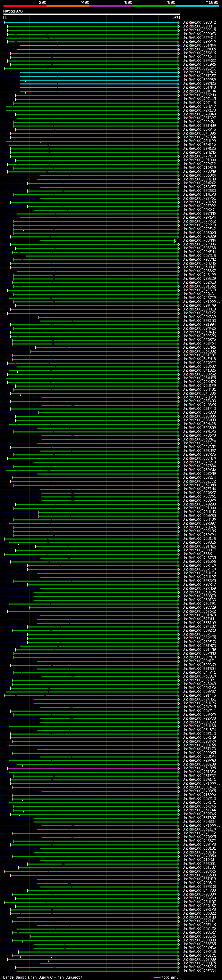The width and height of the screenshot is (222, 980).
Task: Select the AV551076 query label
Action: point(13,11)
